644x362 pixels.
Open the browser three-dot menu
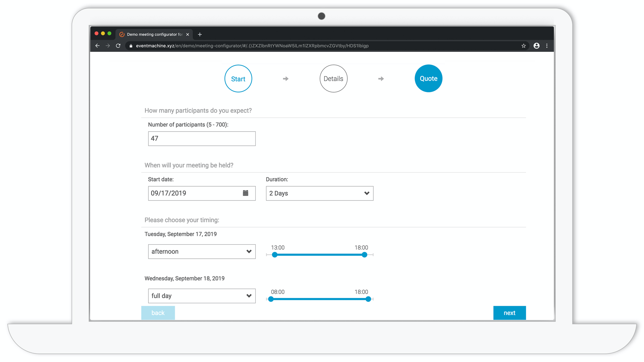tap(547, 46)
